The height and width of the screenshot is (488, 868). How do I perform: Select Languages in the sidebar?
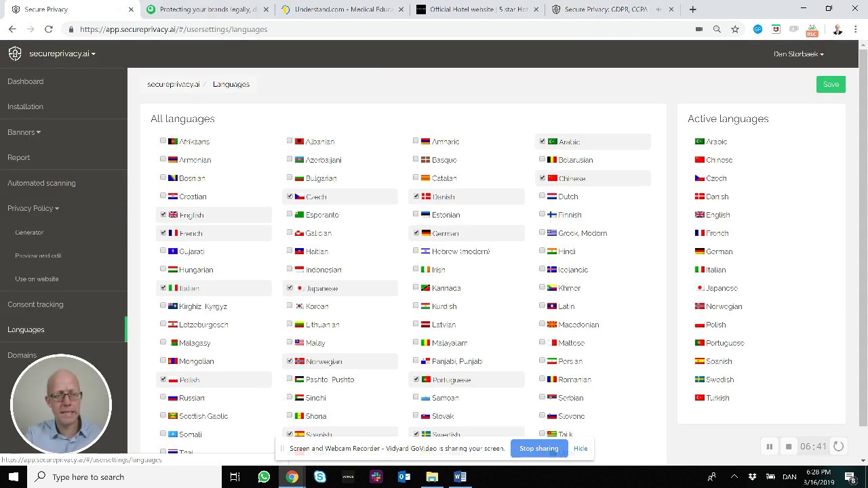point(26,329)
